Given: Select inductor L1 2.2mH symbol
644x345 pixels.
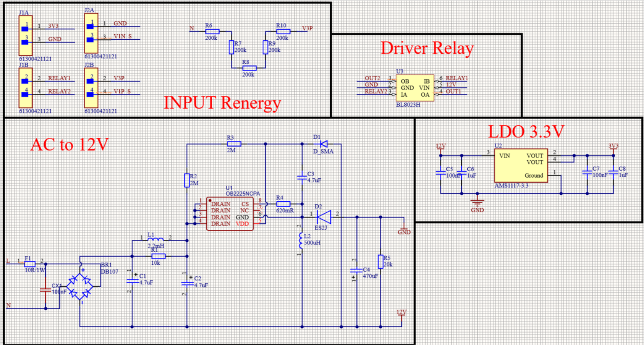Looking at the screenshot, I should click(155, 240).
